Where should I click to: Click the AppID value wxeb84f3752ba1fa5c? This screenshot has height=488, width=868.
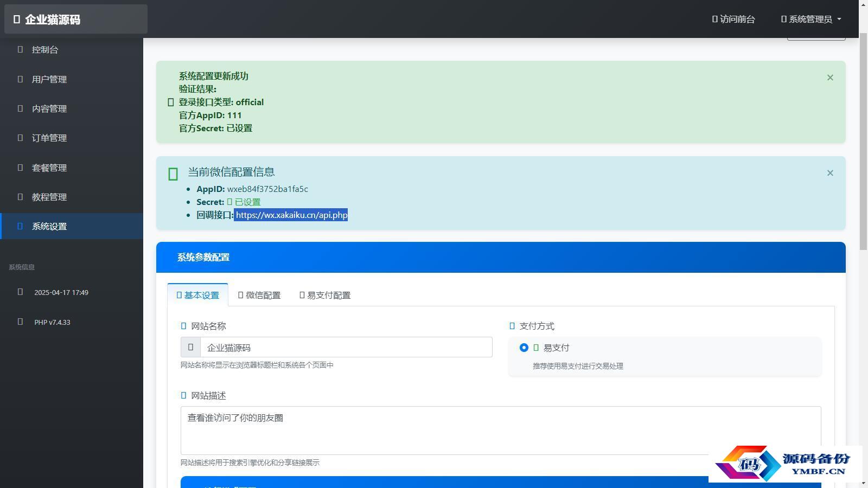(x=267, y=189)
